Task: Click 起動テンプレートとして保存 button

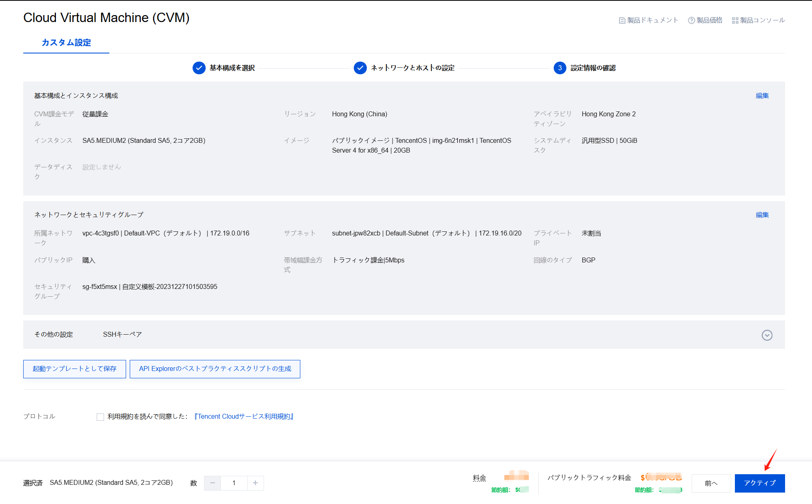Action: pyautogui.click(x=75, y=369)
